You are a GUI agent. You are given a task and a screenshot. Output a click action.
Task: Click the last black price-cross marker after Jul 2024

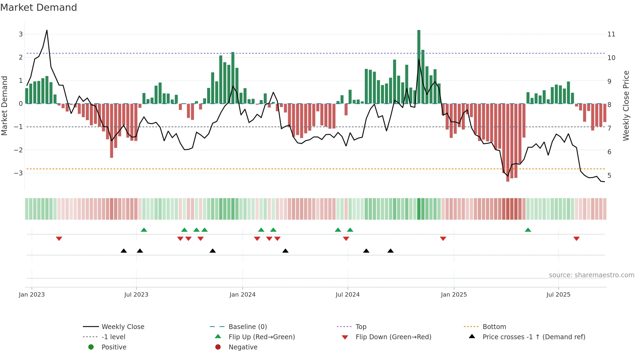coord(390,251)
